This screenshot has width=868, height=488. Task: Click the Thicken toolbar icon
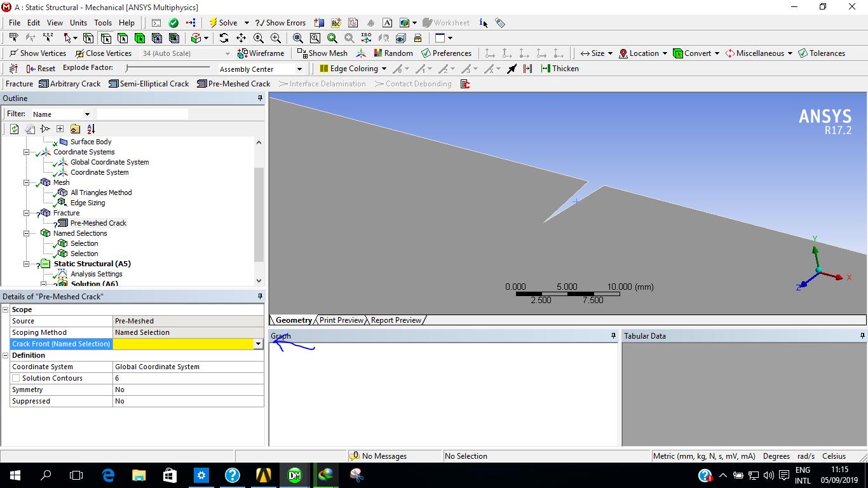click(560, 69)
